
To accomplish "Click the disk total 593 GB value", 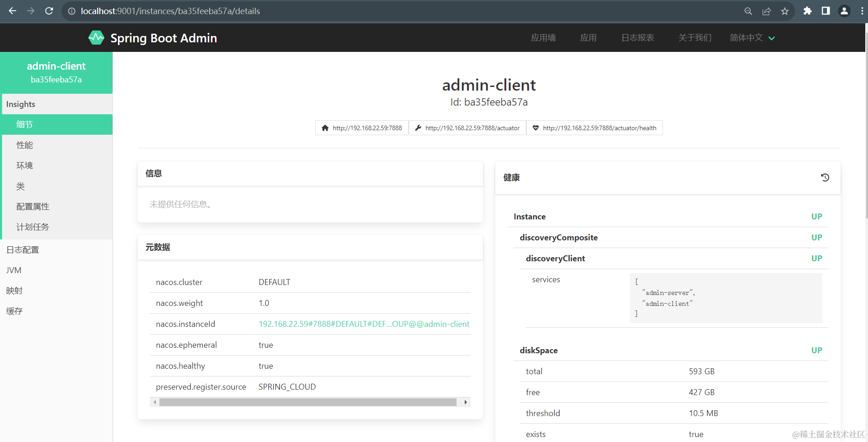I will 702,371.
